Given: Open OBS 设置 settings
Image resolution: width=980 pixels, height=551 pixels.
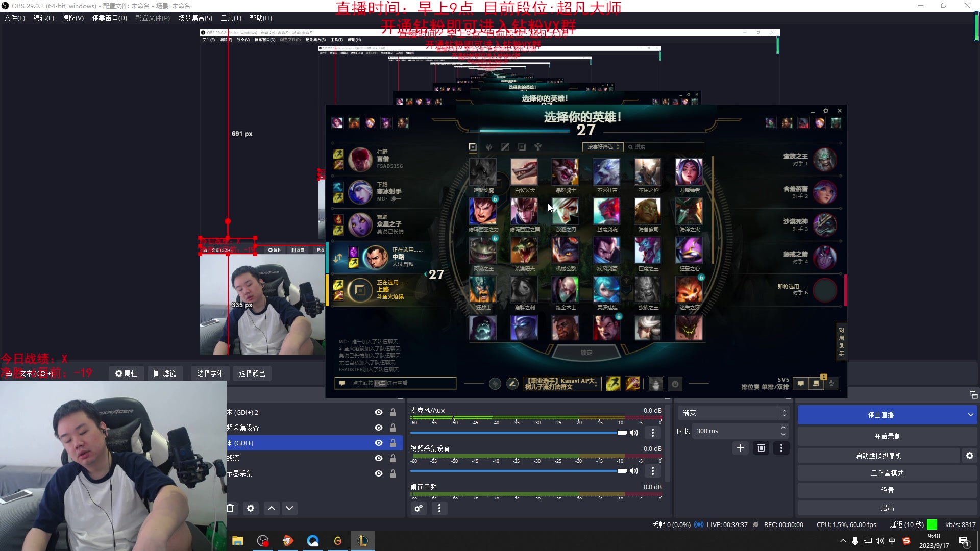Looking at the screenshot, I should 888,490.
